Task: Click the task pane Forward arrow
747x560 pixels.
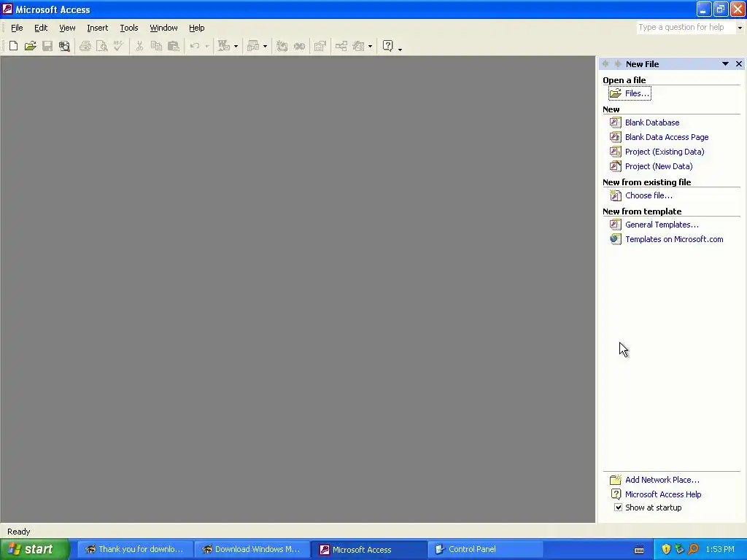Action: pos(617,64)
